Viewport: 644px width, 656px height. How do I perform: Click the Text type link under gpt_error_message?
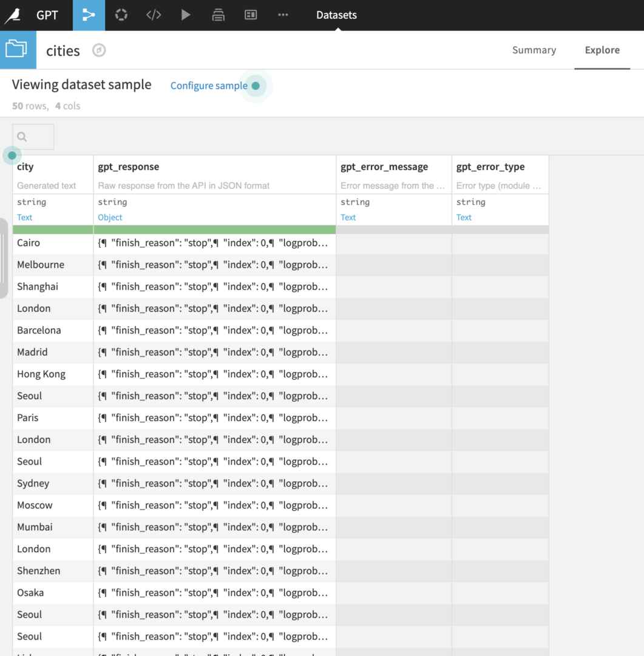[x=348, y=217]
